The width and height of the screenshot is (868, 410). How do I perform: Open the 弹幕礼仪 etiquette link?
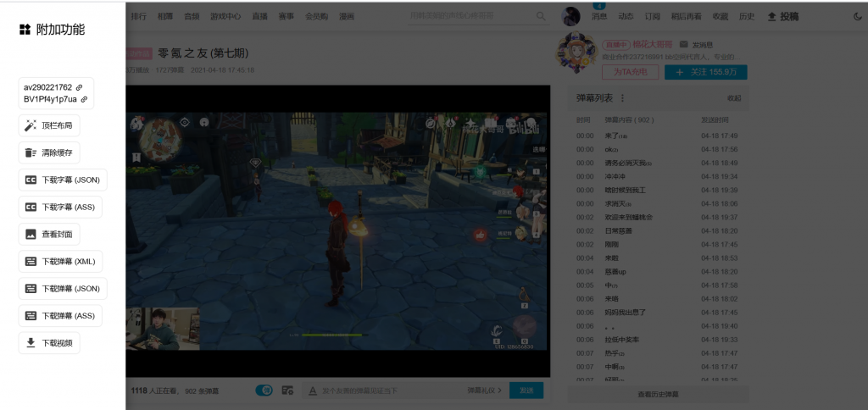(x=485, y=391)
